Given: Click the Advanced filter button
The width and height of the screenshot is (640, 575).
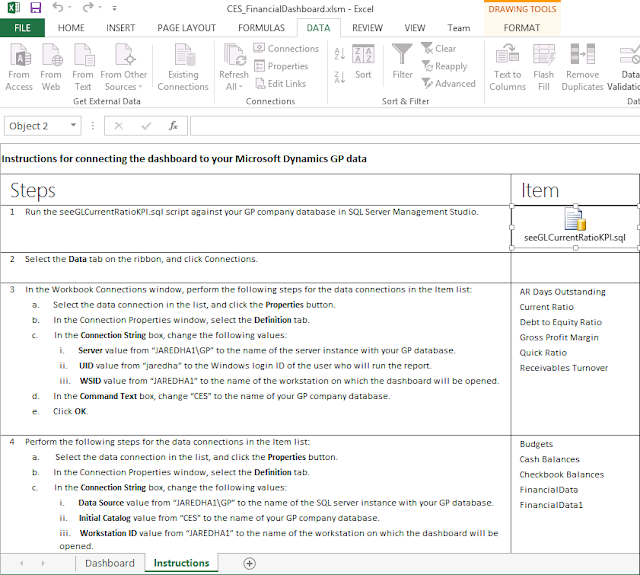Looking at the screenshot, I should pos(449,83).
